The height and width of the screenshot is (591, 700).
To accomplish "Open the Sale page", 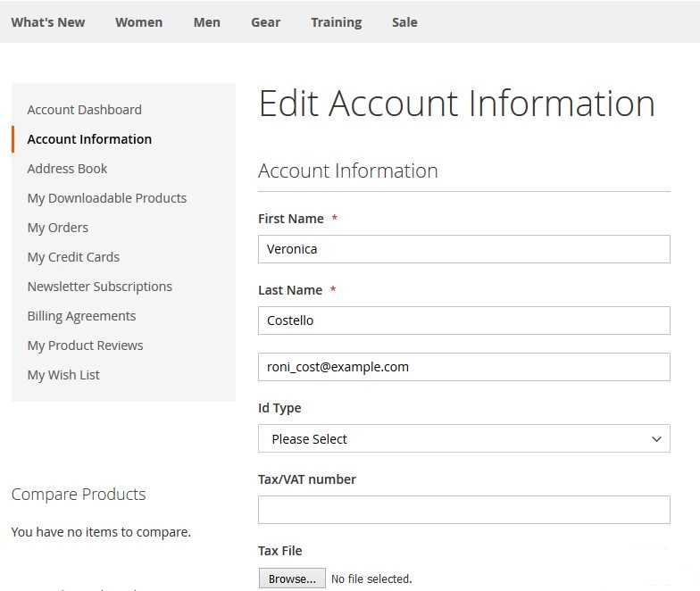I will pyautogui.click(x=404, y=22).
